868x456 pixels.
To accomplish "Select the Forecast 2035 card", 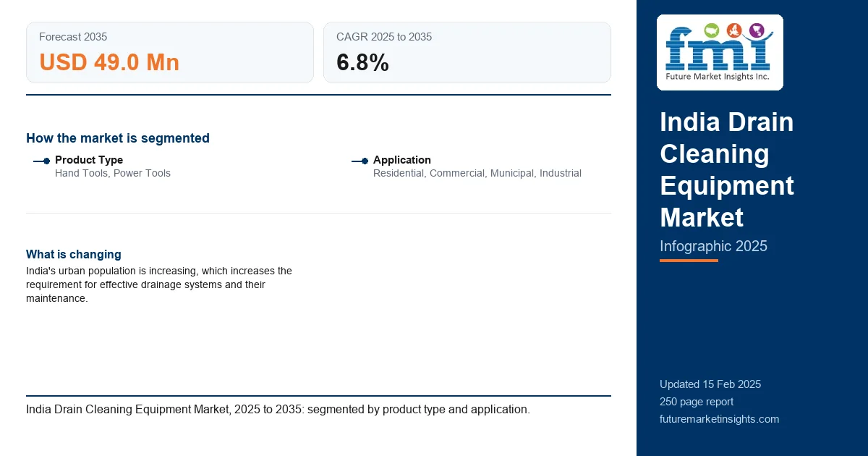I will [x=170, y=52].
